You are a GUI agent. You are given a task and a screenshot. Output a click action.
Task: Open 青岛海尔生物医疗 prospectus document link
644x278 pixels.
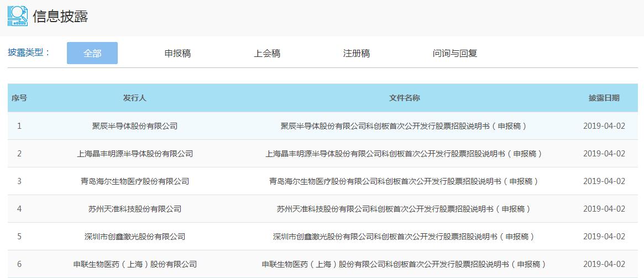[x=404, y=181]
